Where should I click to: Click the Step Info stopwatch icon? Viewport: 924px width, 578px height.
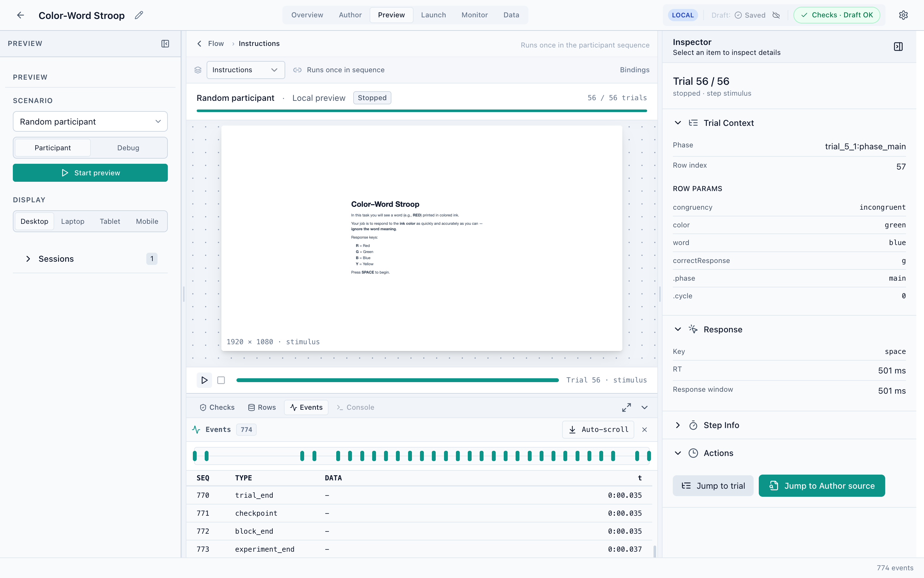(693, 425)
